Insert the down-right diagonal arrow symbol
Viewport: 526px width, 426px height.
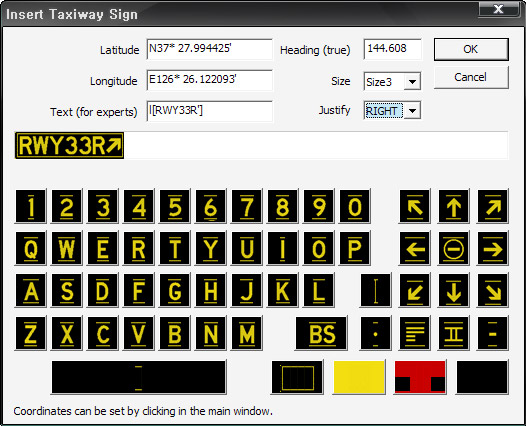pyautogui.click(x=492, y=291)
